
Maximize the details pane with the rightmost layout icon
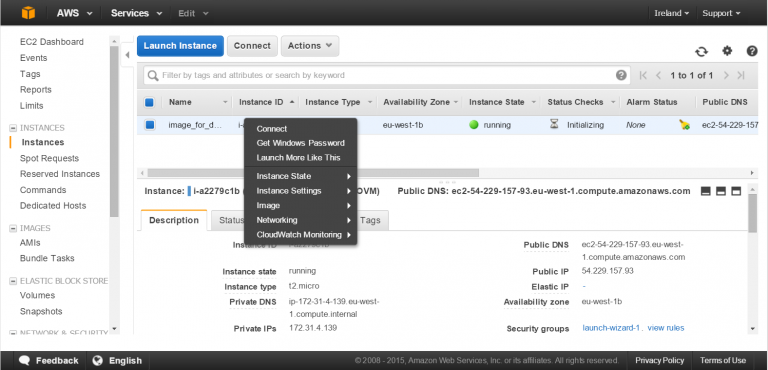point(736,191)
